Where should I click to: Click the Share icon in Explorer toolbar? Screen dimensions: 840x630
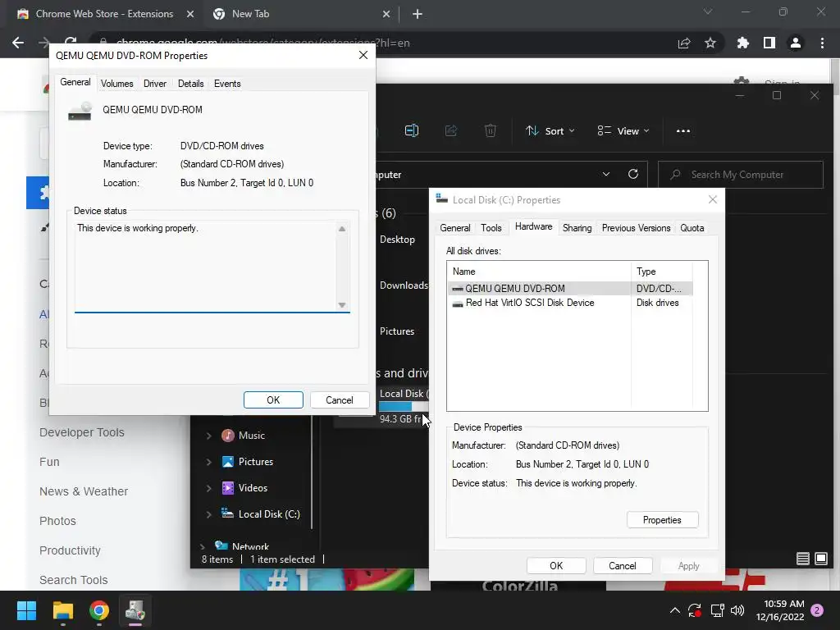[451, 130]
